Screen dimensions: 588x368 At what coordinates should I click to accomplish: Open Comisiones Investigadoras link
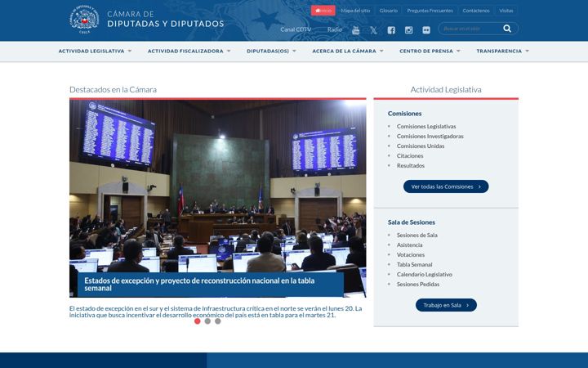430,137
